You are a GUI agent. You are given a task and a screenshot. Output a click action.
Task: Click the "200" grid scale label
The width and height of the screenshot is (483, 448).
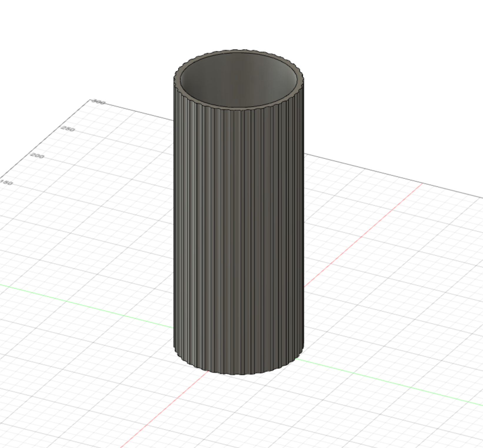tap(37, 156)
